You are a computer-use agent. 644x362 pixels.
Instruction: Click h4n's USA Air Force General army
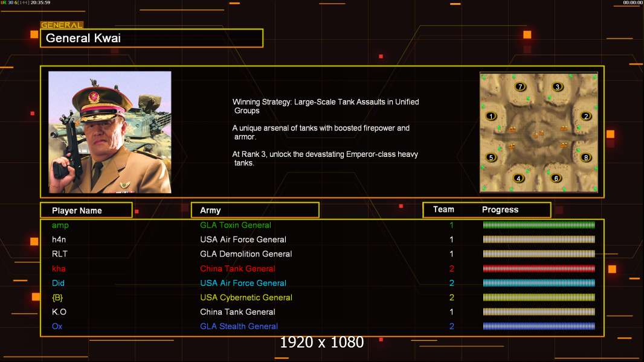click(243, 240)
